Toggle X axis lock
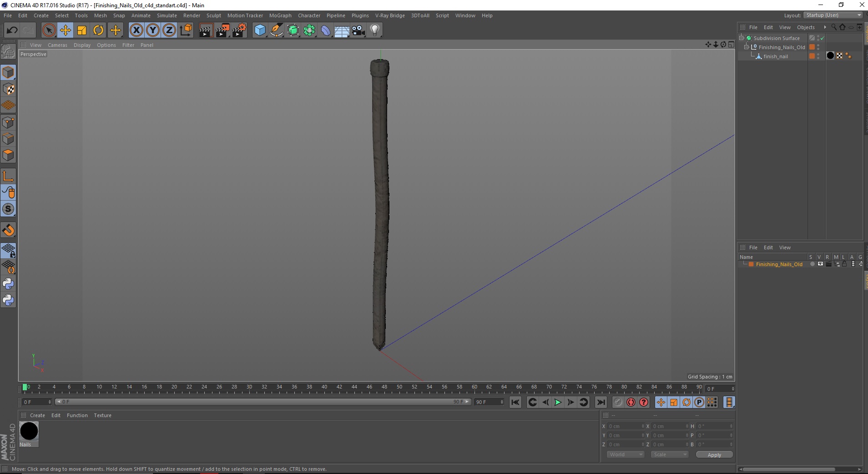 136,30
